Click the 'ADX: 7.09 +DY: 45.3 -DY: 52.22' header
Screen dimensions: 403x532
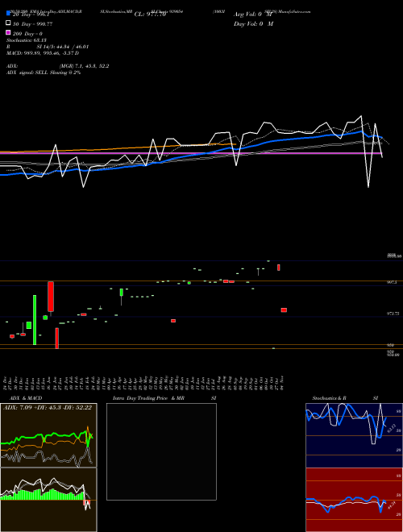pos(48,407)
